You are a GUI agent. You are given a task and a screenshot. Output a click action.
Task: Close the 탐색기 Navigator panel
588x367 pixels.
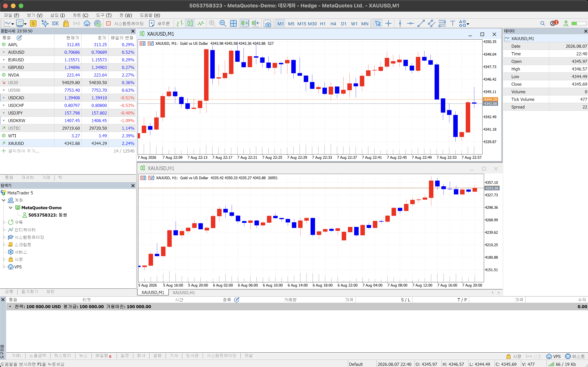133,186
